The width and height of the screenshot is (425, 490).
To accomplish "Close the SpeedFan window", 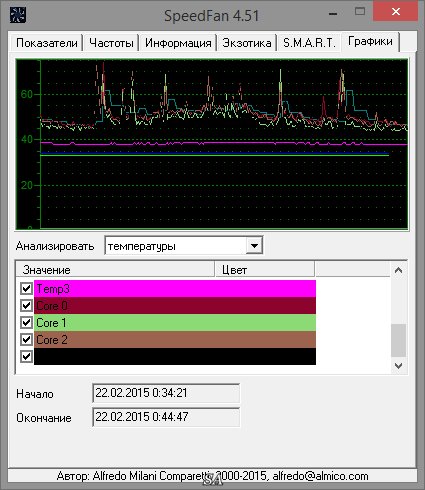I will 396,12.
